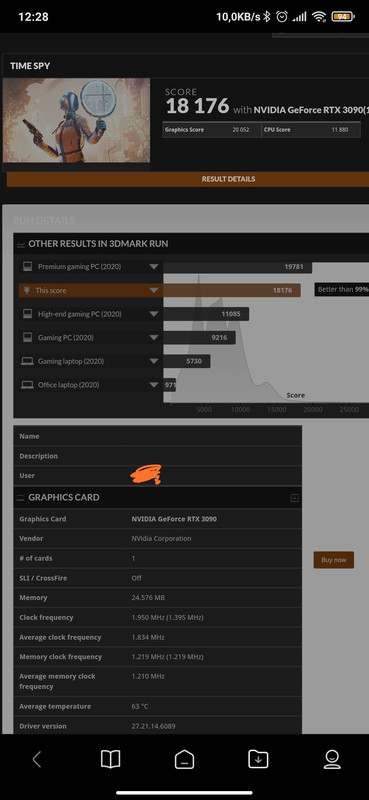The image size is (369, 800).
Task: Expand the Premium gaming PC (2020) dropdown
Action: (154, 267)
